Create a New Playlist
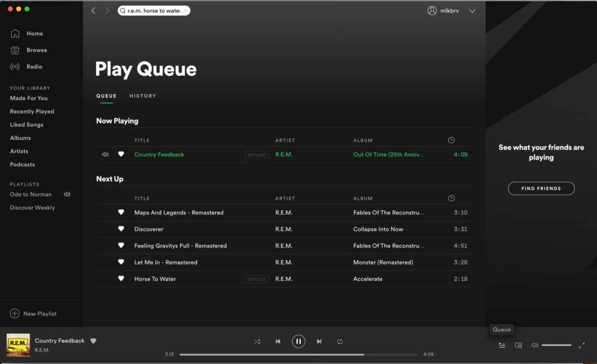 [33, 313]
